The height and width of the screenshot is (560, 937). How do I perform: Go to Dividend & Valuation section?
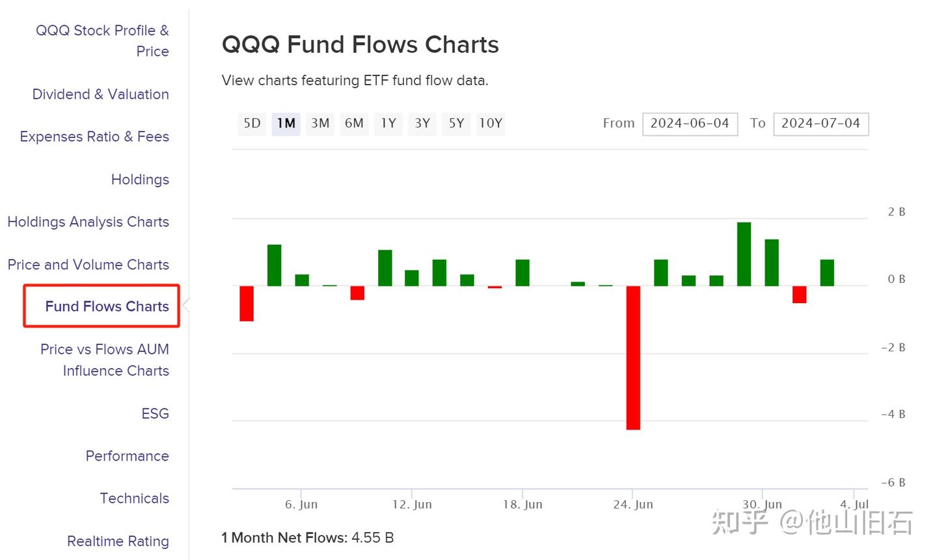pos(101,94)
